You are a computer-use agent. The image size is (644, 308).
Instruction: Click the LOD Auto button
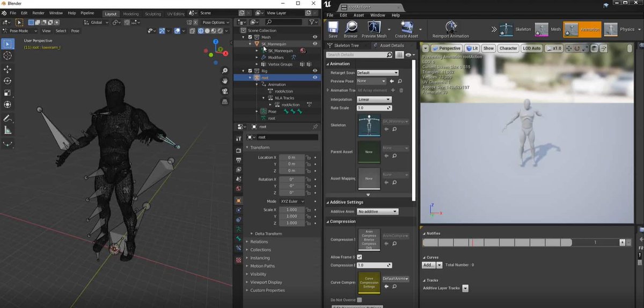tap(531, 48)
